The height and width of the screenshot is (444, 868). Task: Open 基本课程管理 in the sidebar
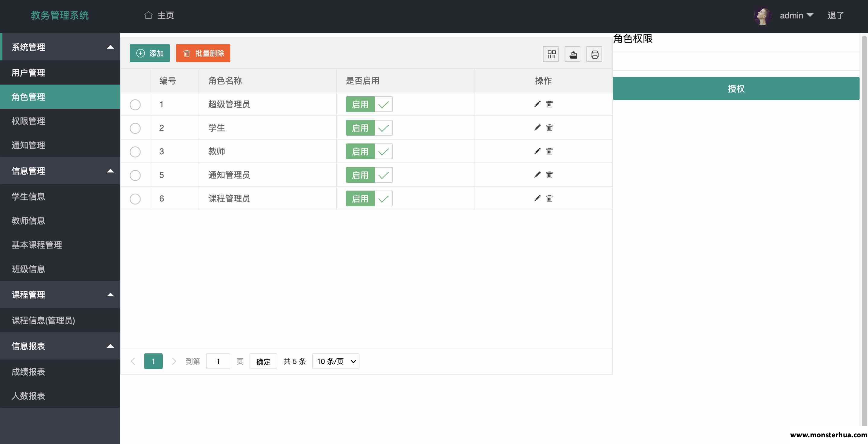pyautogui.click(x=60, y=245)
